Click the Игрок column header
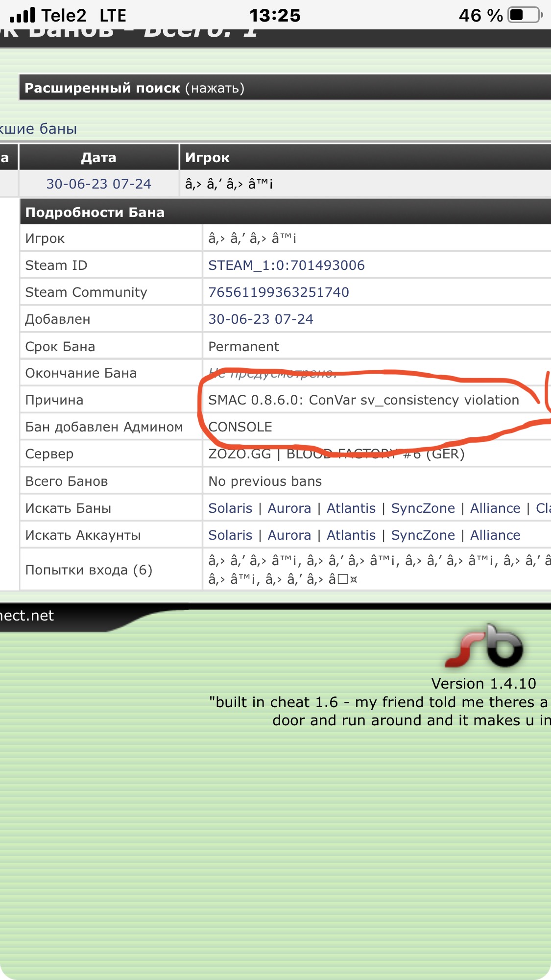Image resolution: width=551 pixels, height=980 pixels. coord(207,158)
